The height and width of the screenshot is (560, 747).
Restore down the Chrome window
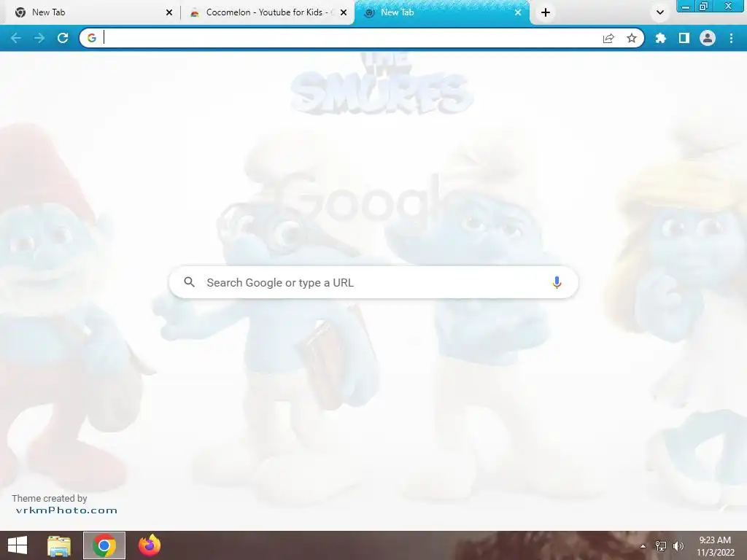pos(704,6)
